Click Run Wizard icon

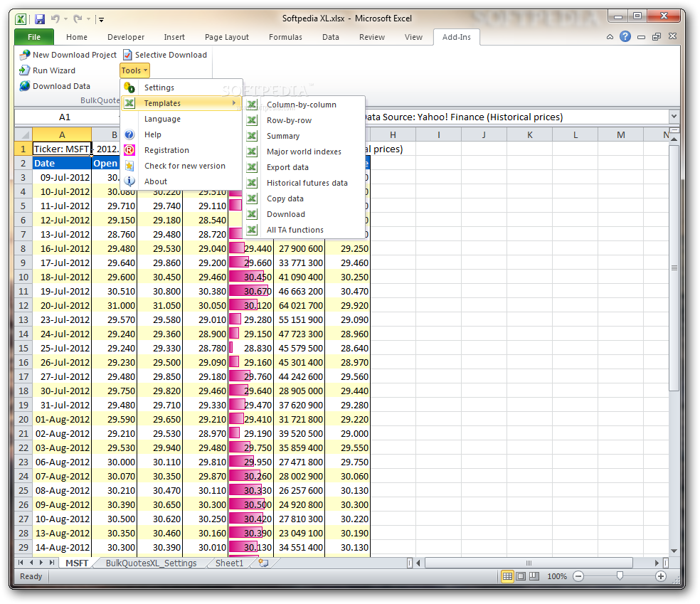(25, 70)
